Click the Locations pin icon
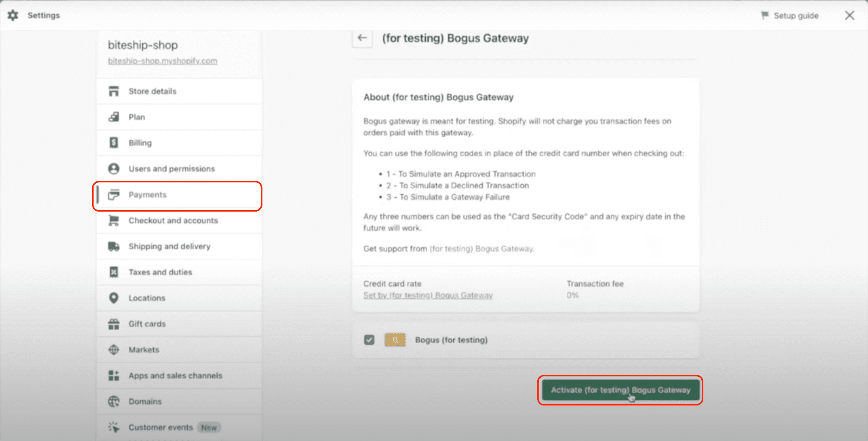 [x=114, y=298]
